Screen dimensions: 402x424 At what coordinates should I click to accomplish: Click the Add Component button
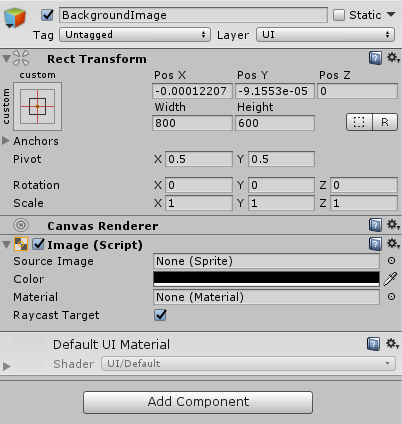coord(198,402)
